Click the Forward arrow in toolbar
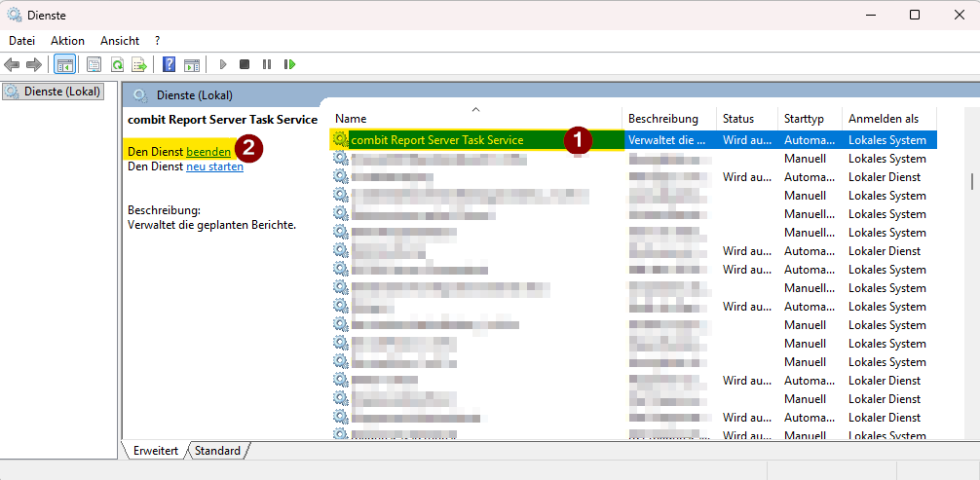Viewport: 980px width, 480px height. pyautogui.click(x=33, y=64)
